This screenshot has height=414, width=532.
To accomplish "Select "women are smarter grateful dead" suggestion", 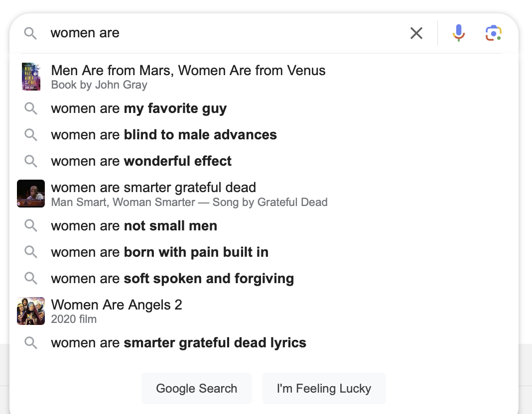I will coord(153,188).
